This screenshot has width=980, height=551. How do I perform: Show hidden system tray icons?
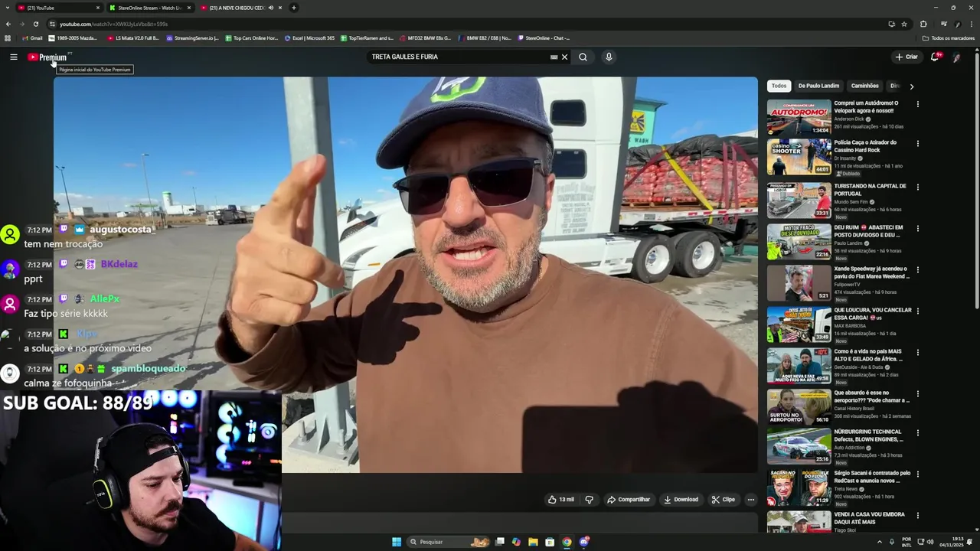879,542
